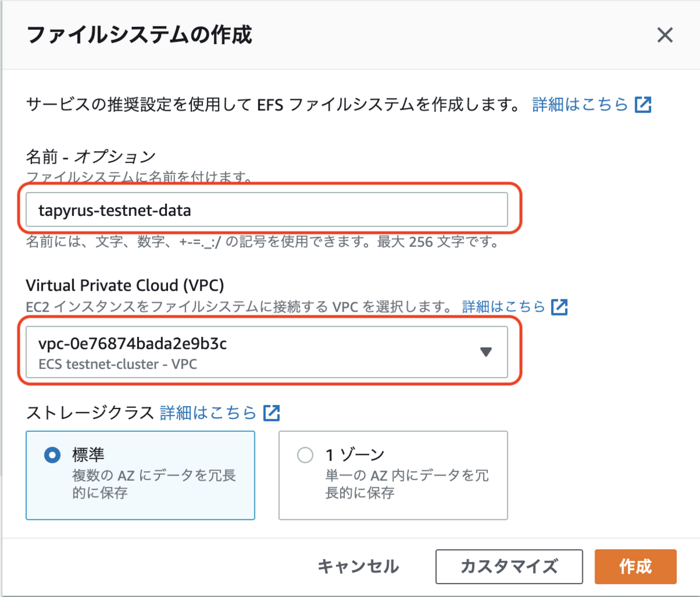
Task: Open the ストレージクラス 詳細はこちら link
Action: tap(208, 413)
